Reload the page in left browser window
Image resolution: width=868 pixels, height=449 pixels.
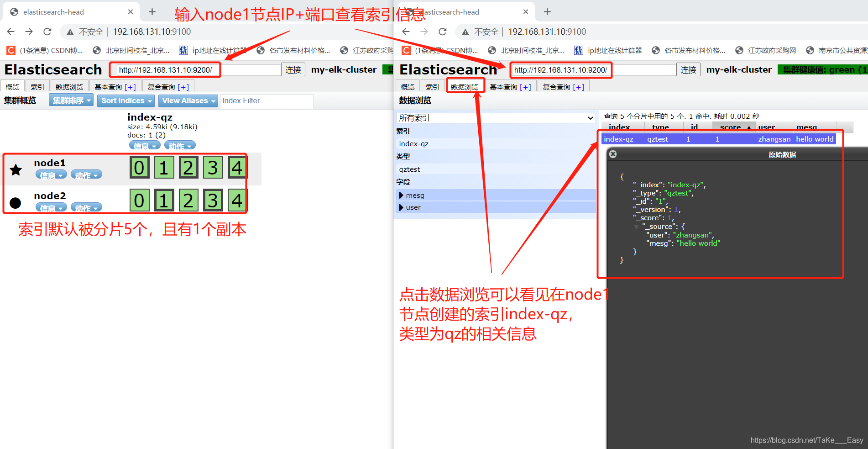(47, 32)
